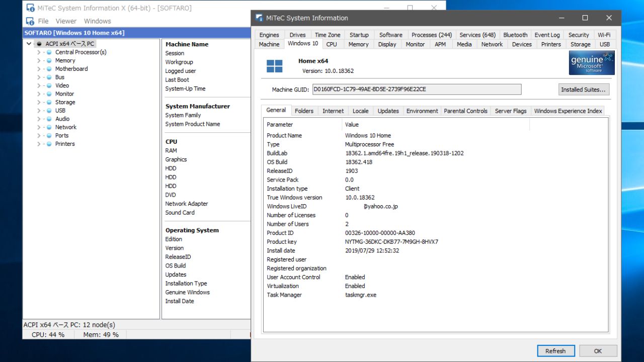Viewport: 644px width, 362px height.
Task: Click the globe icon beside Ports node
Action: (x=49, y=136)
